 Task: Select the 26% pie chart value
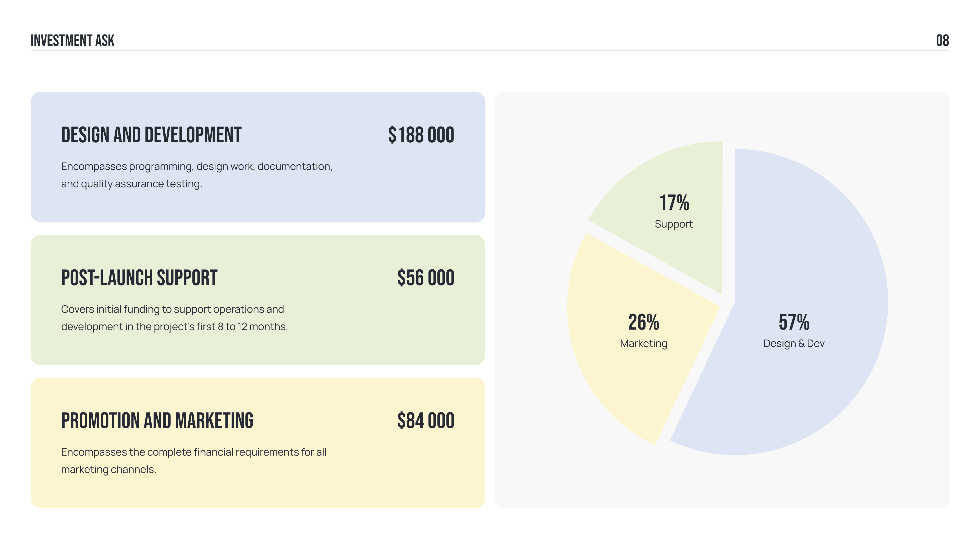coord(643,322)
